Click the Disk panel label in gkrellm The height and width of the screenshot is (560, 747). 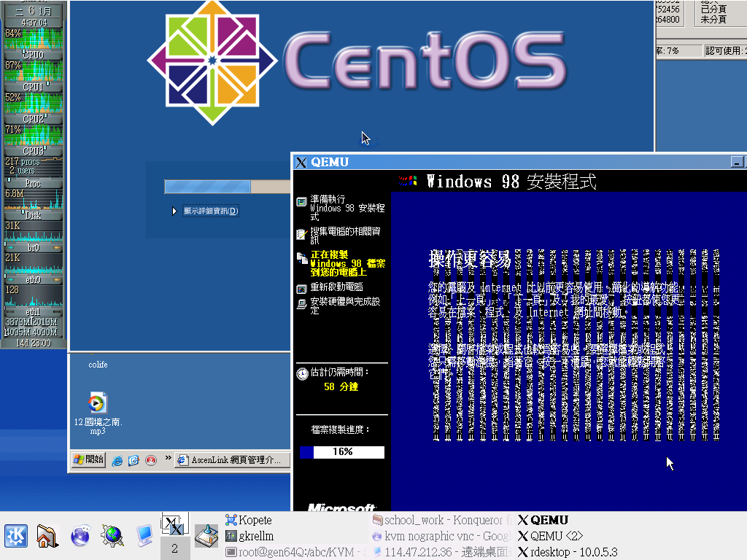click(33, 215)
